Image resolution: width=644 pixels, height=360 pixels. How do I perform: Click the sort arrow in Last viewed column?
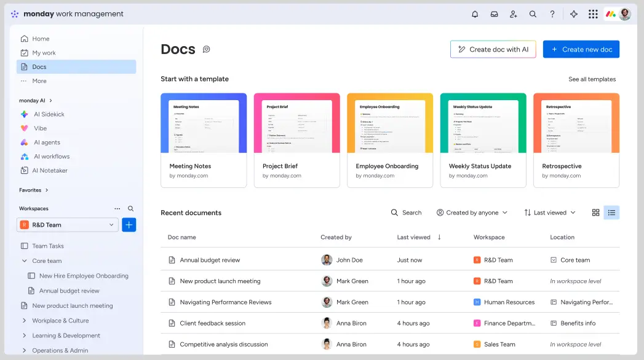tap(439, 237)
